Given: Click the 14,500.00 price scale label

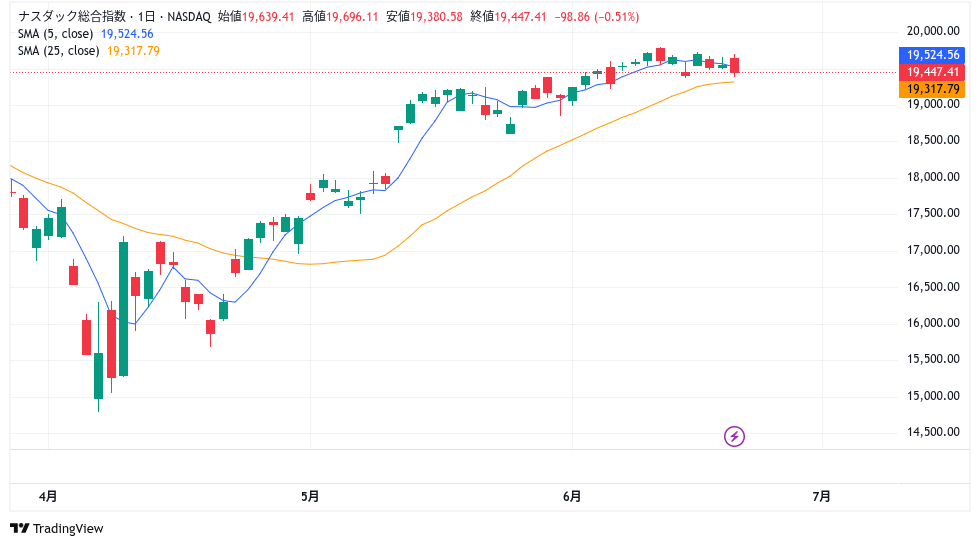Looking at the screenshot, I should (933, 432).
